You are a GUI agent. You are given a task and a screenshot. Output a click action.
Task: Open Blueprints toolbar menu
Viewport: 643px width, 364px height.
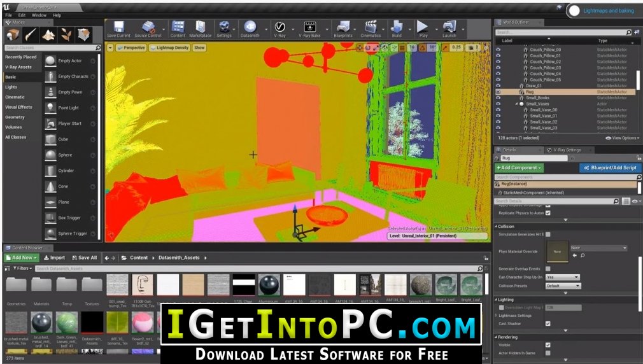tap(343, 29)
